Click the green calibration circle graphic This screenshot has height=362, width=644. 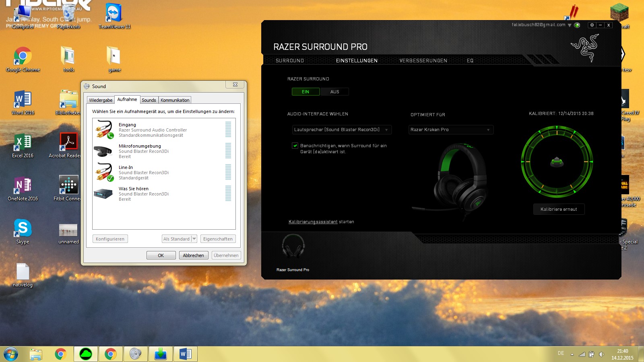[x=557, y=162]
